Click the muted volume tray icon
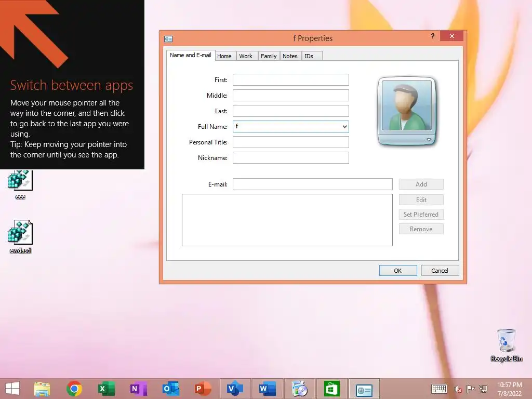 click(x=458, y=389)
